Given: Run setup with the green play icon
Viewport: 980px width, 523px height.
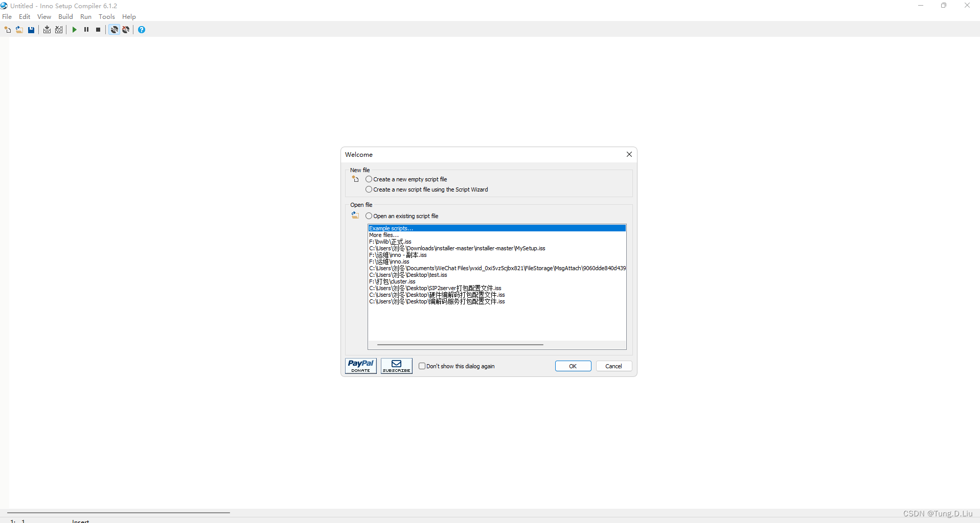Looking at the screenshot, I should point(75,30).
